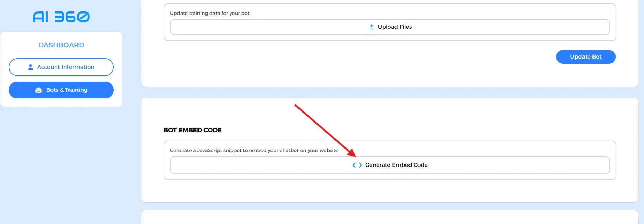Click the JavaScript snippet description text

[254, 150]
